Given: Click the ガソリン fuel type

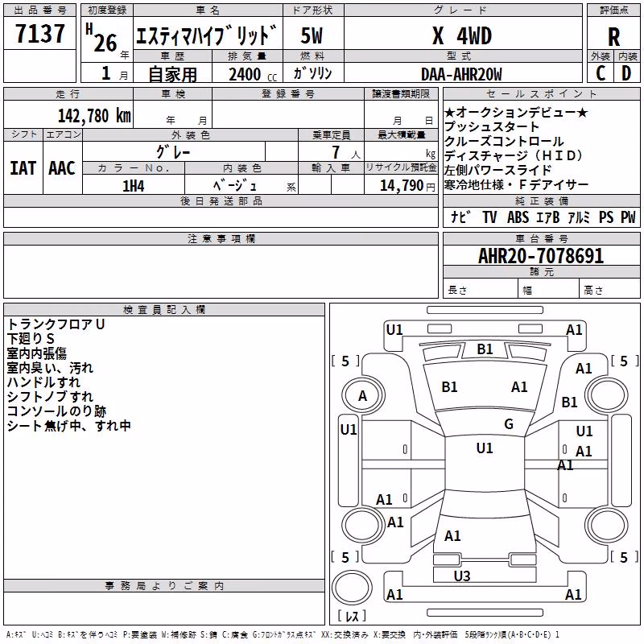Looking at the screenshot, I should [312, 73].
